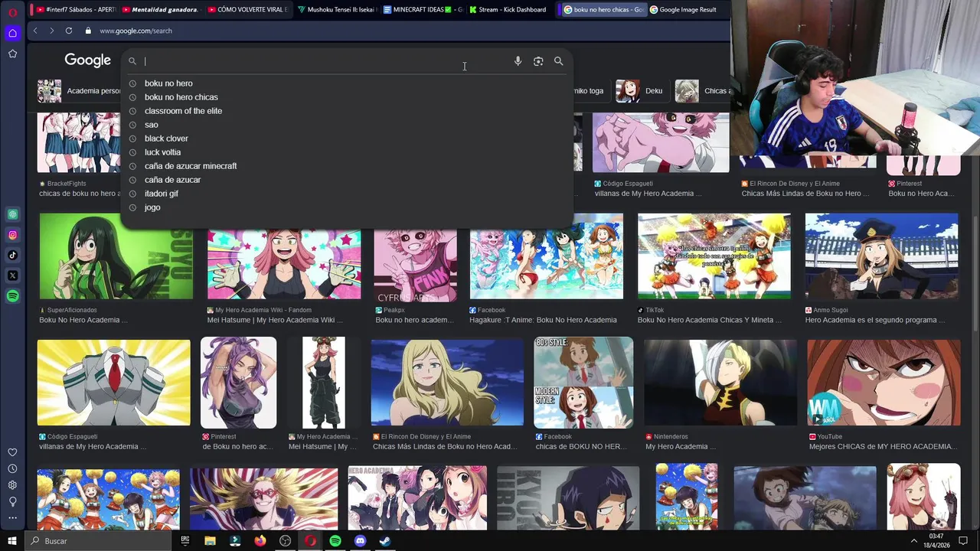Open the home icon in the Opera sidebar
Screen dimensions: 980x551
coord(12,33)
